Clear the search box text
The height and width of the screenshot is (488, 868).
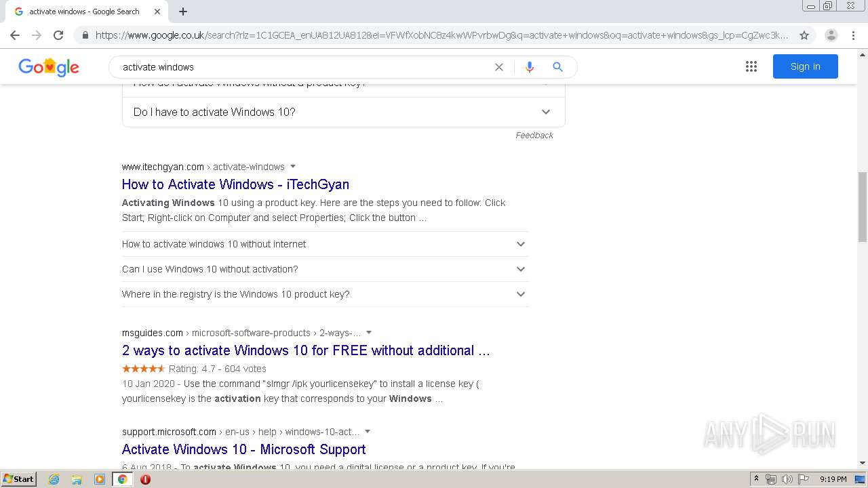499,67
